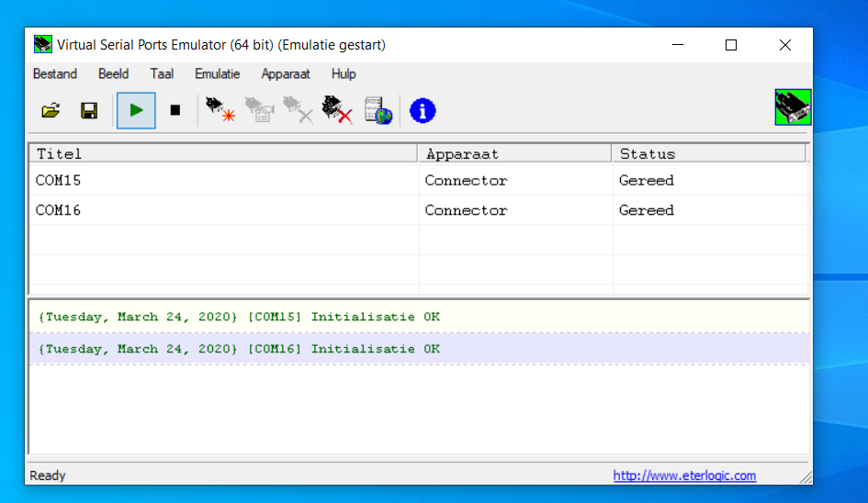The width and height of the screenshot is (868, 503).
Task: Click the Delete all devices red X icon
Action: click(x=337, y=111)
